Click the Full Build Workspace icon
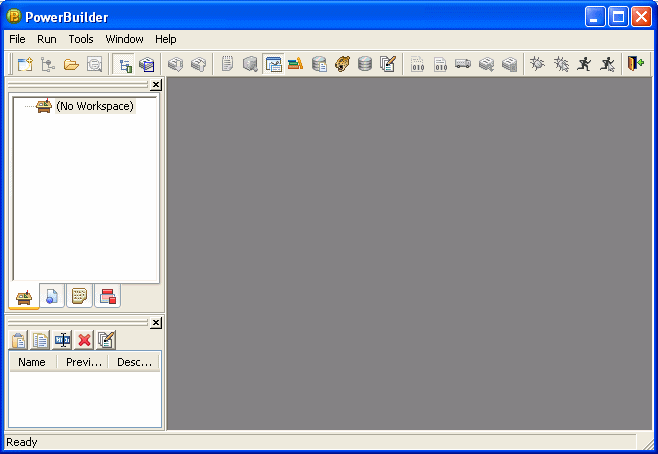This screenshot has width=658, height=454. (440, 64)
